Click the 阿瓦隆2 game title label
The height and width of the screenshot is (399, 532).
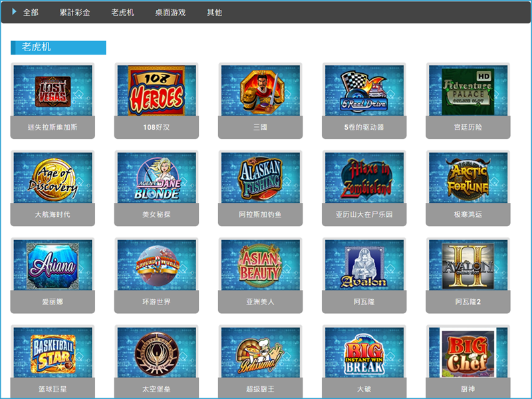point(467,302)
